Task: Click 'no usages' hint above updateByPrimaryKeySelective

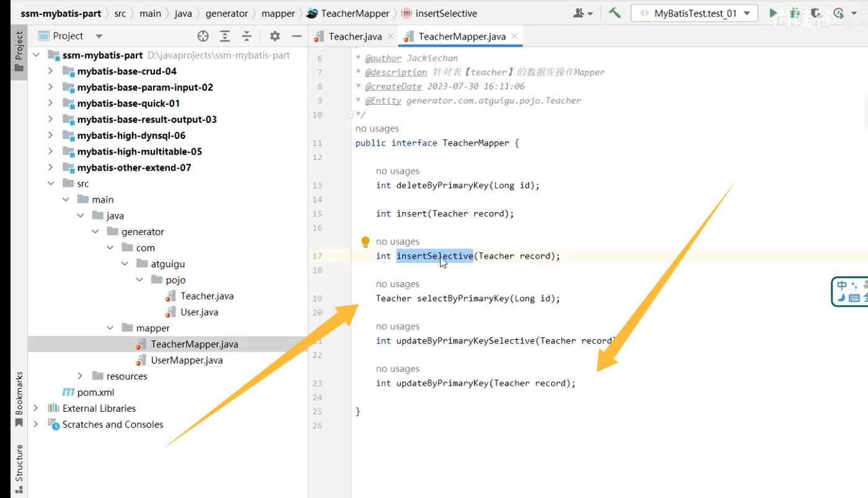Action: click(397, 327)
